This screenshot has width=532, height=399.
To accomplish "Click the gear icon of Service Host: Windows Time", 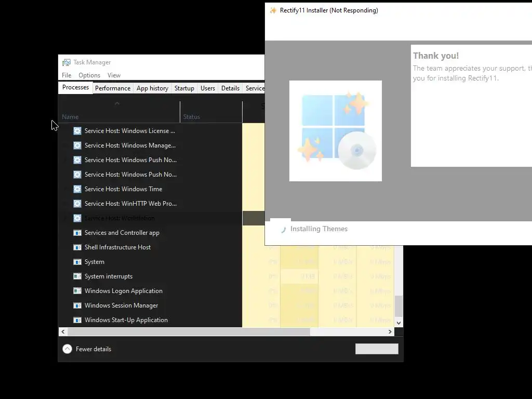I will [77, 189].
